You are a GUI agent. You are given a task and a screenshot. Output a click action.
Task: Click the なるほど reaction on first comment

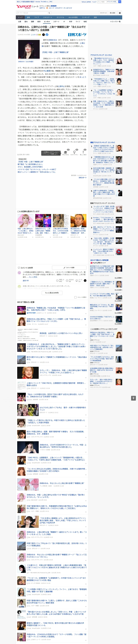(70, 280)
